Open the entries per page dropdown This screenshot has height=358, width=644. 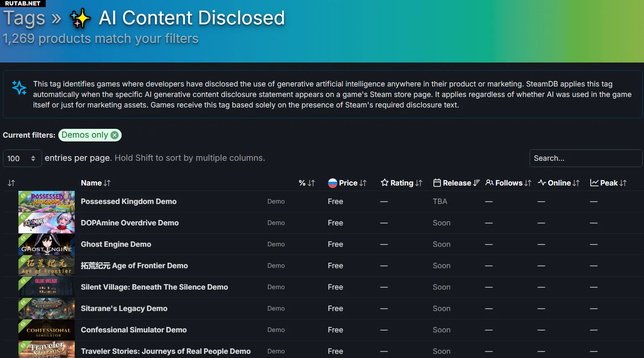(22, 158)
